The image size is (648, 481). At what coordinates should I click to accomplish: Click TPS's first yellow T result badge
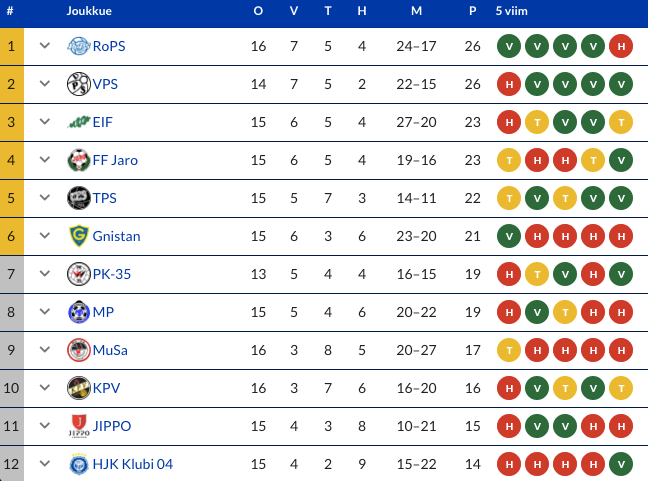tap(509, 198)
